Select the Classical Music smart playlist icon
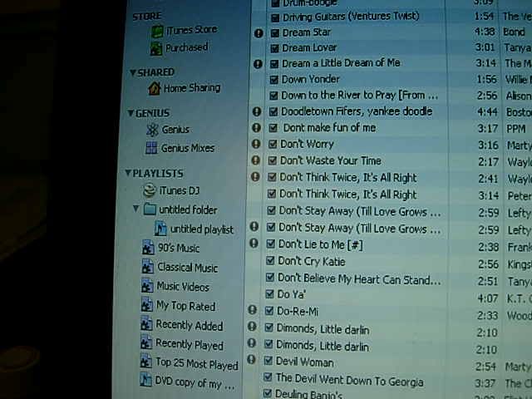Image resolution: width=532 pixels, height=399 pixels. pyautogui.click(x=148, y=267)
